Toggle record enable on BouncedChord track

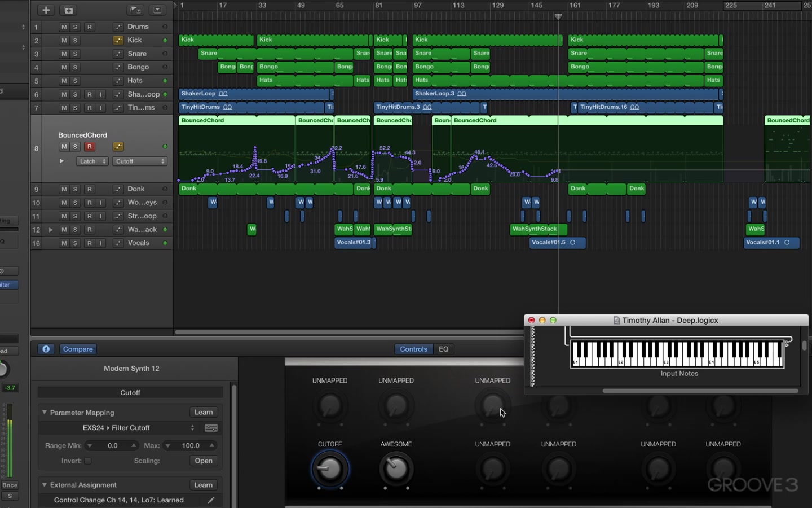[x=89, y=147]
